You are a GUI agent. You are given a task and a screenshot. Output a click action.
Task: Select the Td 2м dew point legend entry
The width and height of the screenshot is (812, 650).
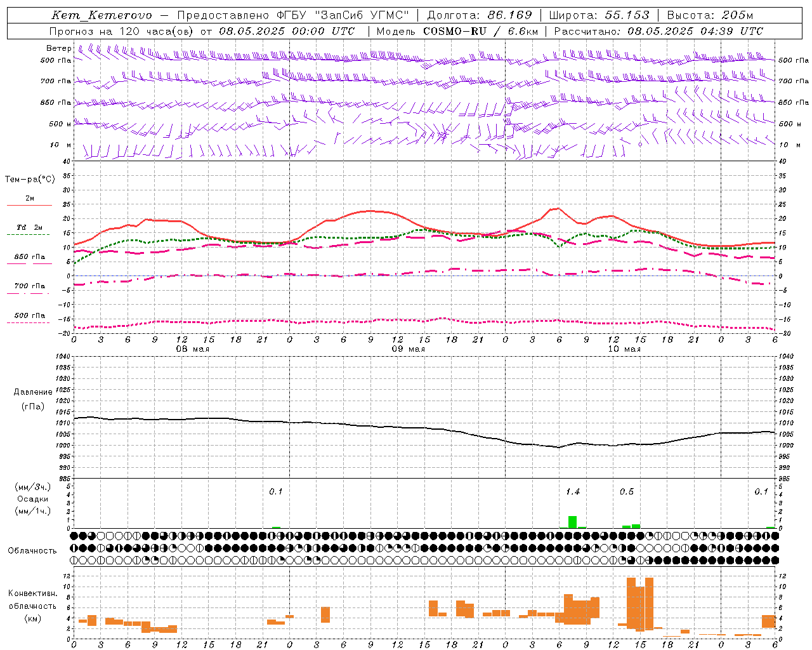(29, 227)
